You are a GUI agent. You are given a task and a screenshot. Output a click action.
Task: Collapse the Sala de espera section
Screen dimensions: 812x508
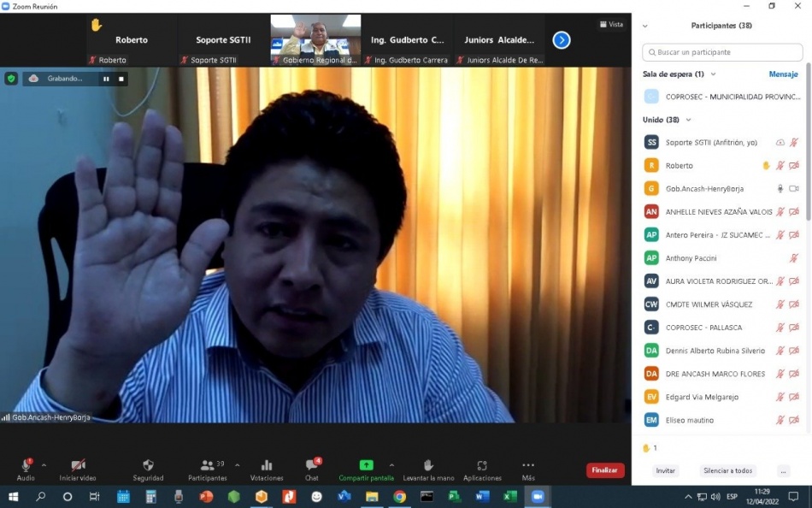tap(713, 74)
